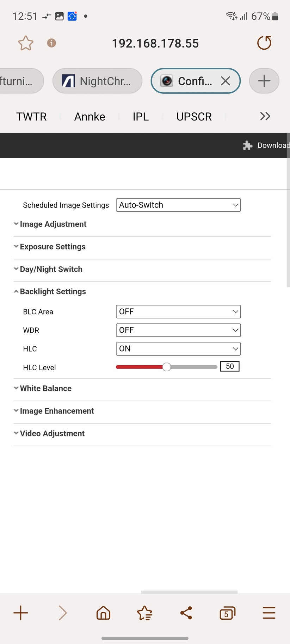This screenshot has height=644, width=290.
Task: Go to the browser home page
Action: (103, 613)
